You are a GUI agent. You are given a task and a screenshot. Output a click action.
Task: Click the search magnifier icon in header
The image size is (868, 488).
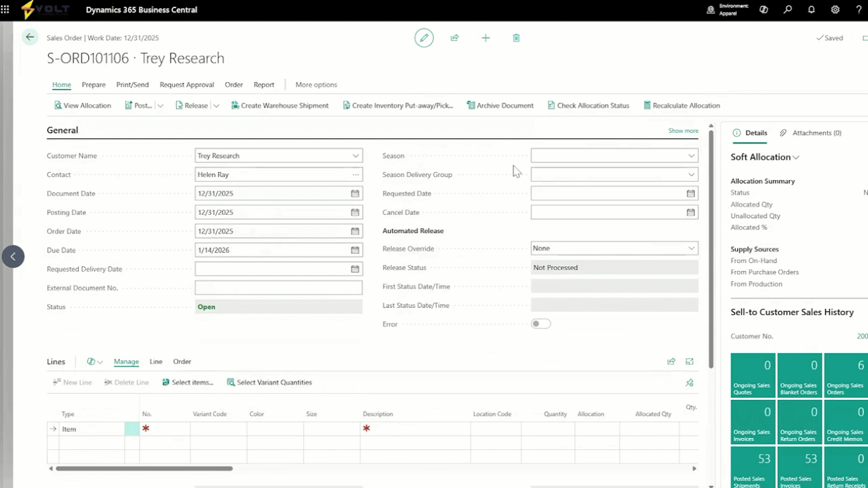coord(788,10)
